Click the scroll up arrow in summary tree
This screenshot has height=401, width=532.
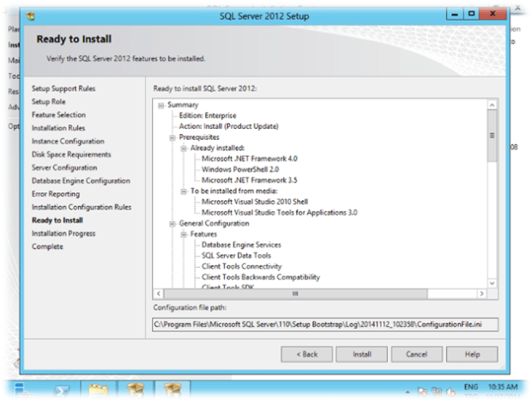pyautogui.click(x=492, y=105)
